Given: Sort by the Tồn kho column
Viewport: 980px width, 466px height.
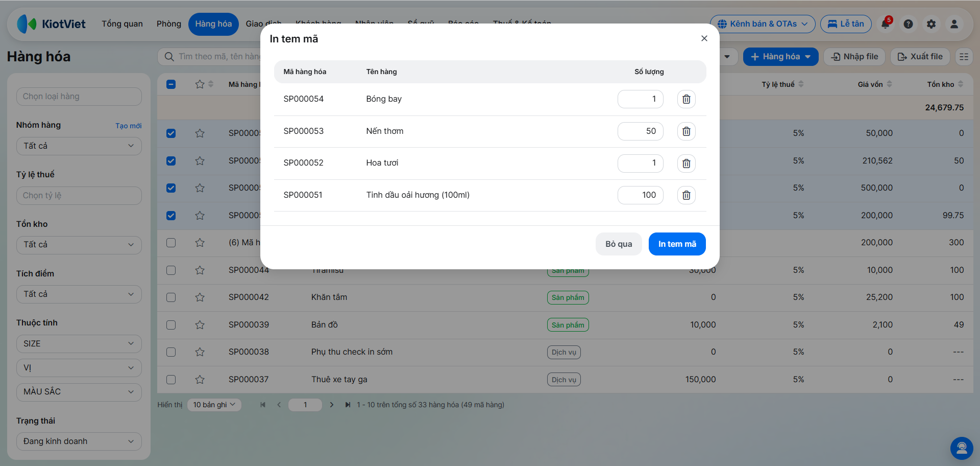Looking at the screenshot, I should coord(945,84).
